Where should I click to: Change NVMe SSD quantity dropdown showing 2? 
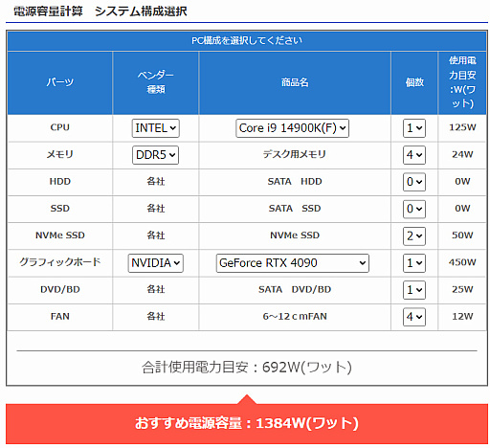click(x=414, y=236)
